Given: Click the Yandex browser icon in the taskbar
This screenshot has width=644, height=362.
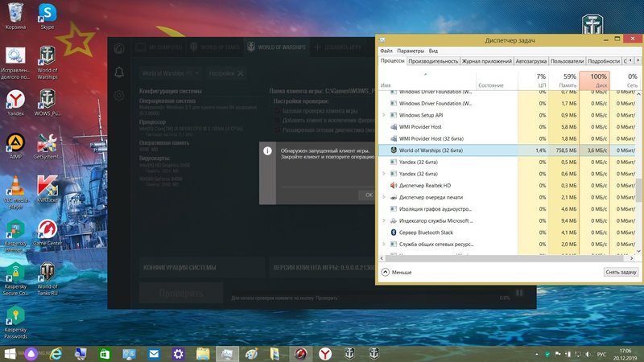Looking at the screenshot, I should 326,353.
